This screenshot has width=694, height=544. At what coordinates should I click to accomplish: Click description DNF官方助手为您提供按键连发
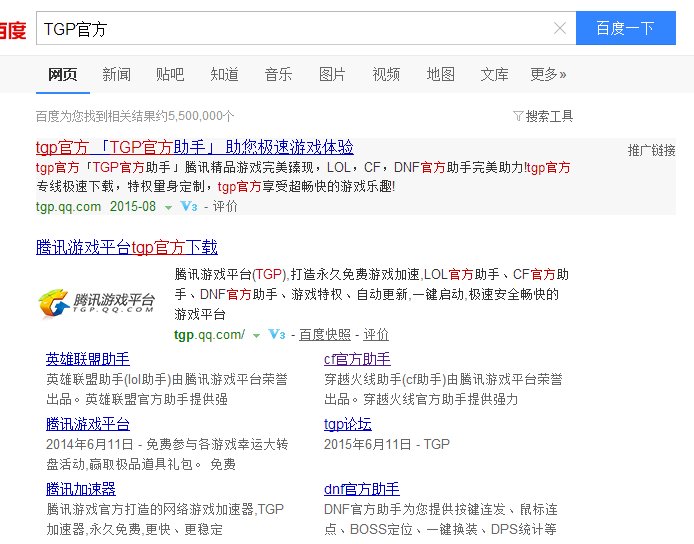coord(415,509)
